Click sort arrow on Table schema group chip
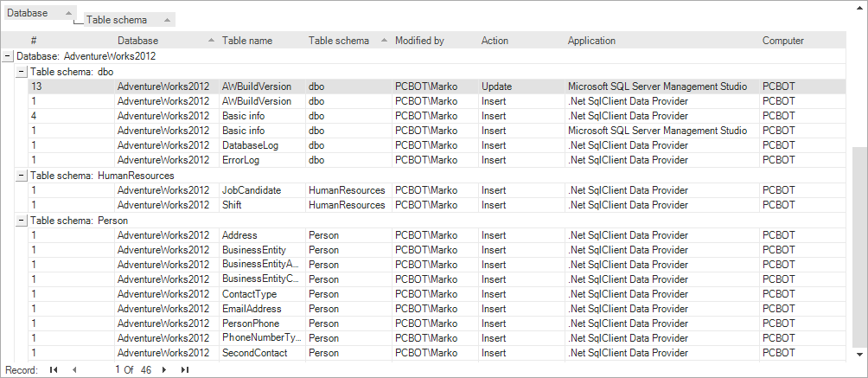The height and width of the screenshot is (378, 868). 167,19
